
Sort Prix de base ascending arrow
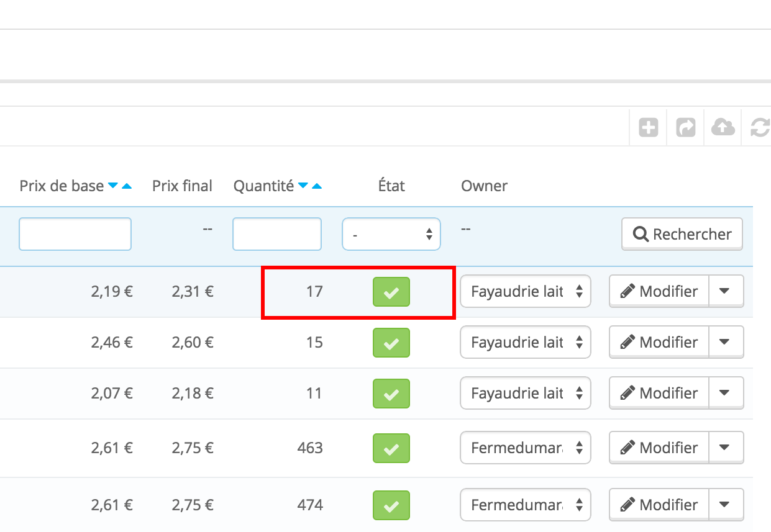(127, 186)
